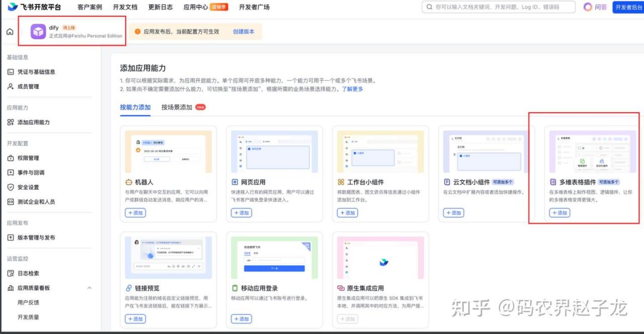Click 可添加多个 tag on 云文档小组件
The image size is (644, 334).
(x=503, y=182)
